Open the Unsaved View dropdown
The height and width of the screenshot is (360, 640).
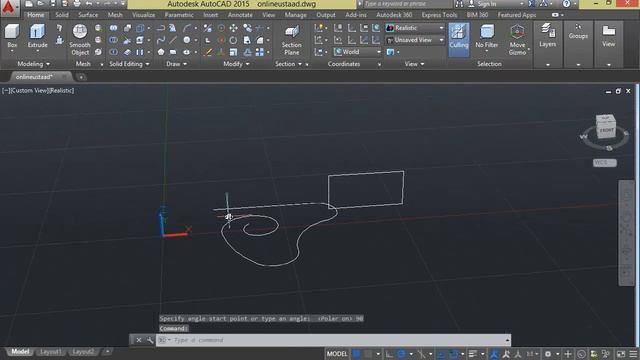(x=415, y=40)
